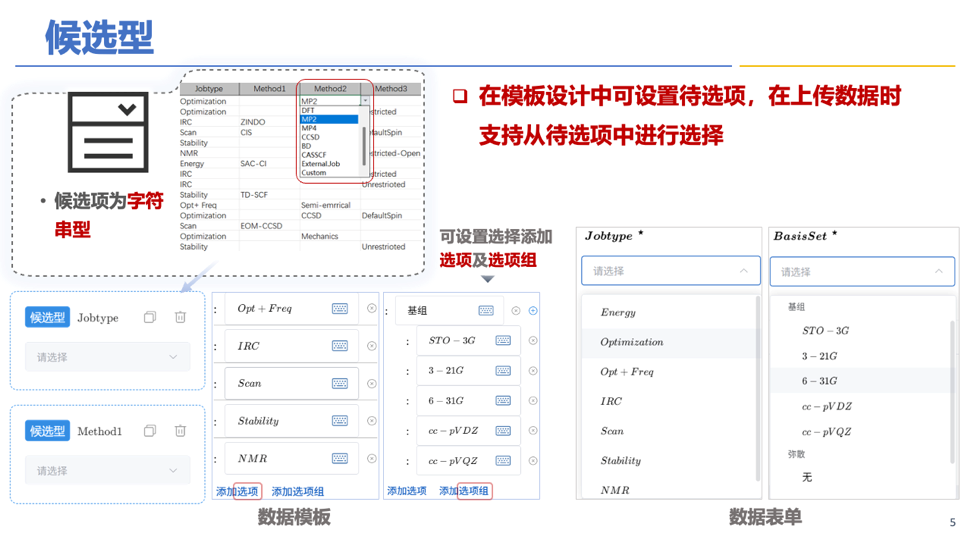The width and height of the screenshot is (971, 546).
Task: Click the copy icon beside Method1
Action: [x=150, y=431]
